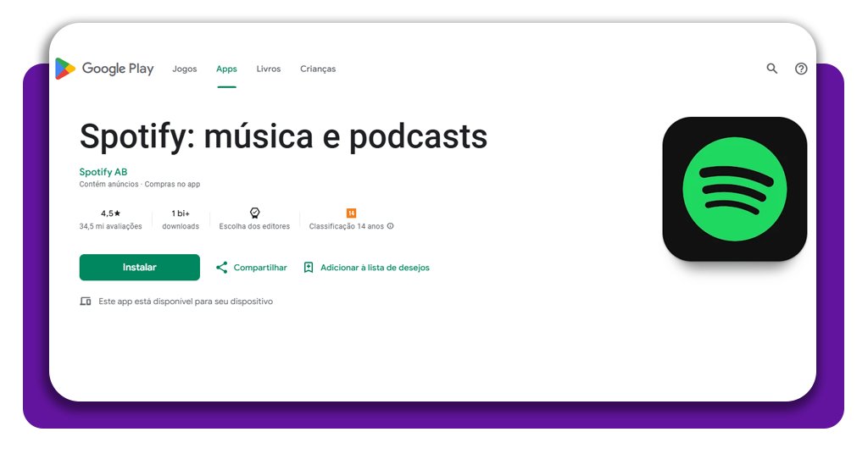Go to the Crianças tab

[318, 69]
